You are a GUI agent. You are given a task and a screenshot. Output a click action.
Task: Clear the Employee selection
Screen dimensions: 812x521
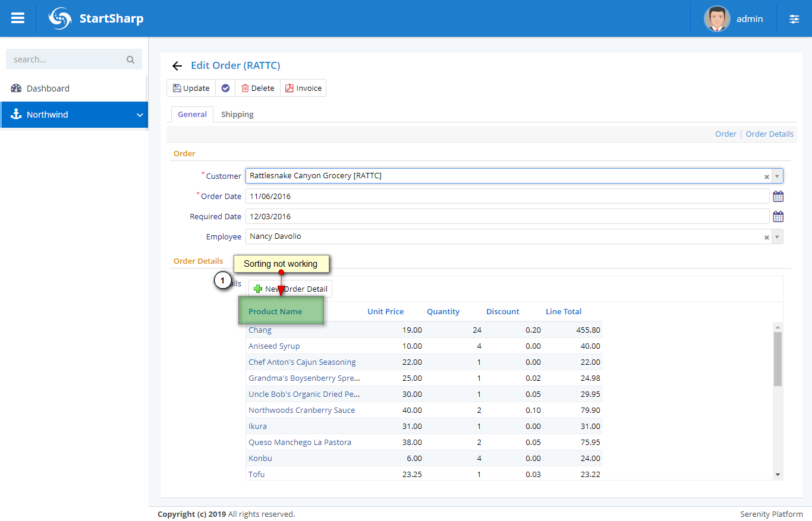click(766, 237)
